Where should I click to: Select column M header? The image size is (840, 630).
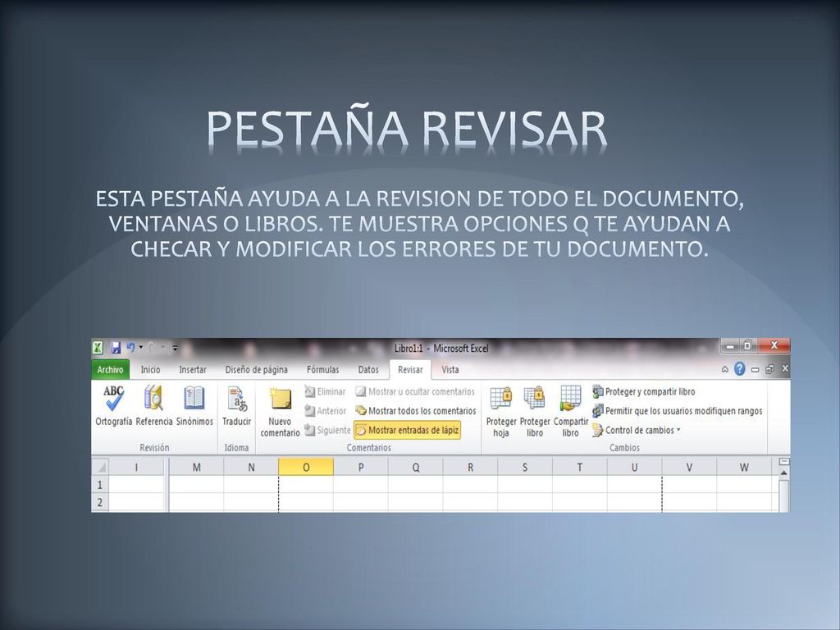[197, 467]
